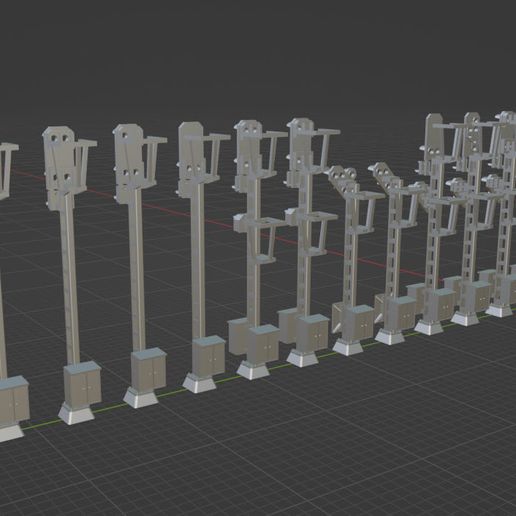The height and width of the screenshot is (516, 516).
Task: Select cabinet below the blank-upper-head signal mast
Action: pos(209,356)
